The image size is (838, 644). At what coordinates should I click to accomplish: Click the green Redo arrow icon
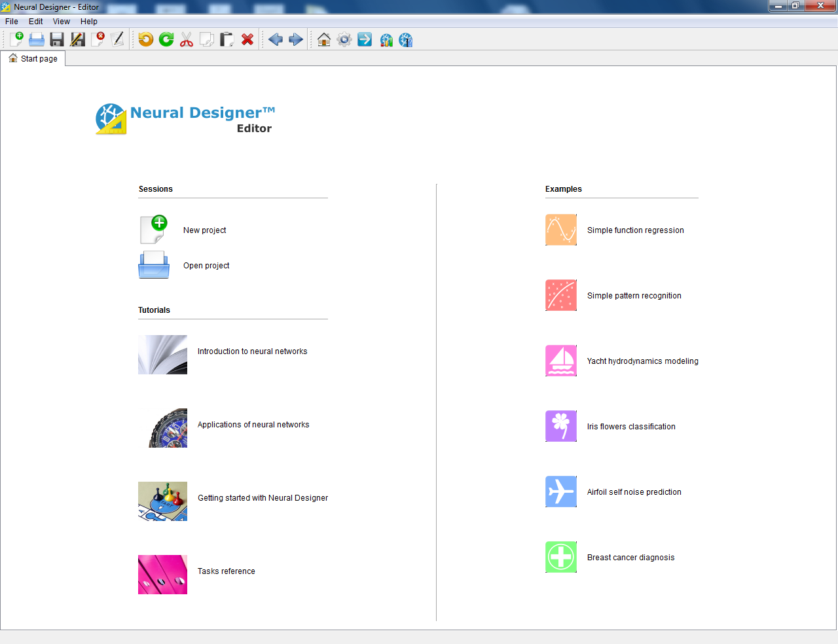click(x=166, y=39)
